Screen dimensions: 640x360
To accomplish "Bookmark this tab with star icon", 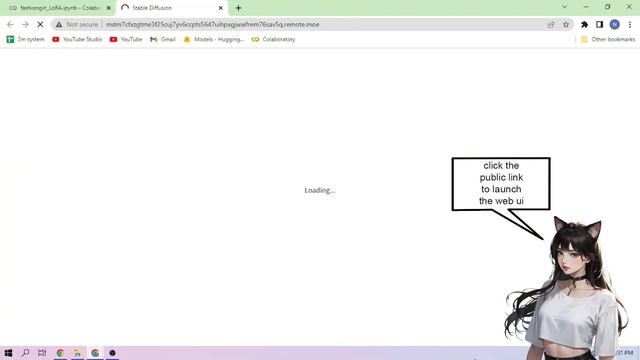I will tap(566, 24).
